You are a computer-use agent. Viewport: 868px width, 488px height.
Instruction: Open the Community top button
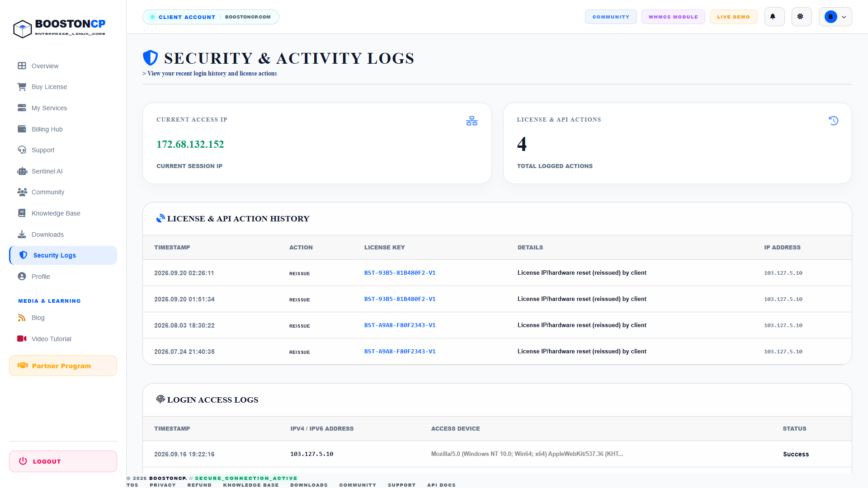point(611,17)
